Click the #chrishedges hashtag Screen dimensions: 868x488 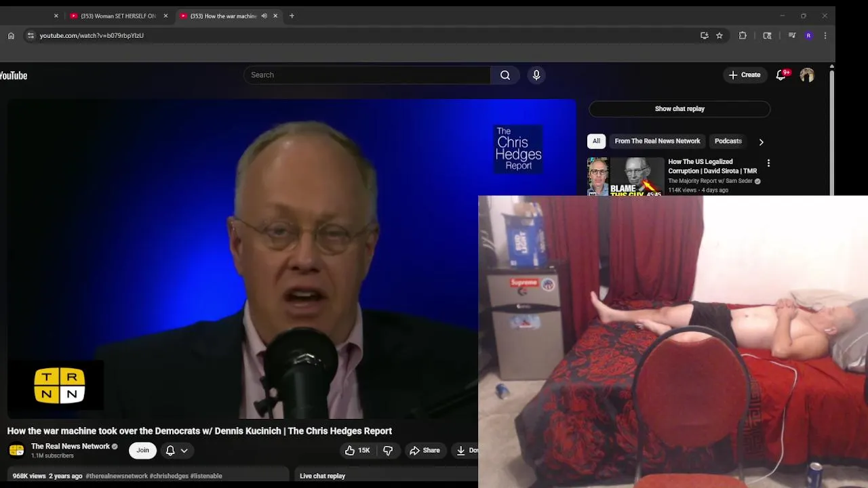pyautogui.click(x=169, y=476)
